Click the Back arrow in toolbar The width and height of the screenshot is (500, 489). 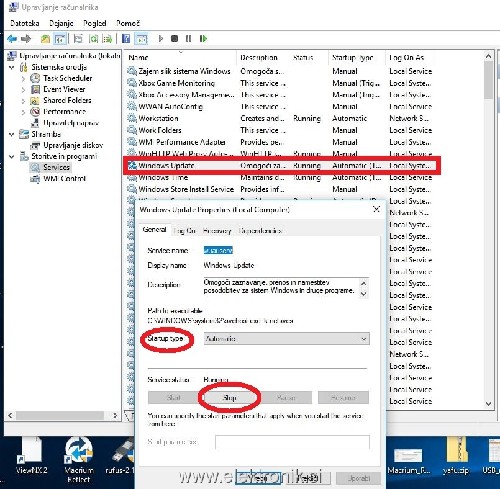[x=12, y=39]
